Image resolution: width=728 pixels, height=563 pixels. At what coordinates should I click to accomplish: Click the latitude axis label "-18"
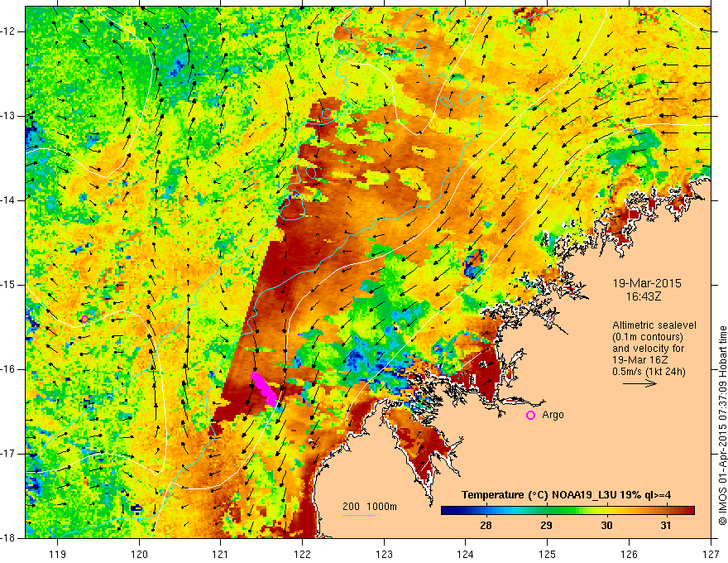pos(9,538)
